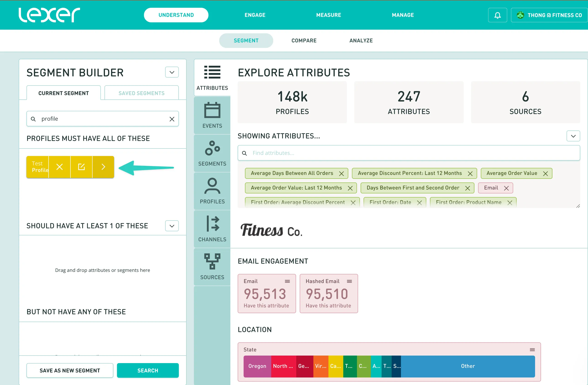Open the Compare tab
588x385 pixels.
pyautogui.click(x=304, y=41)
